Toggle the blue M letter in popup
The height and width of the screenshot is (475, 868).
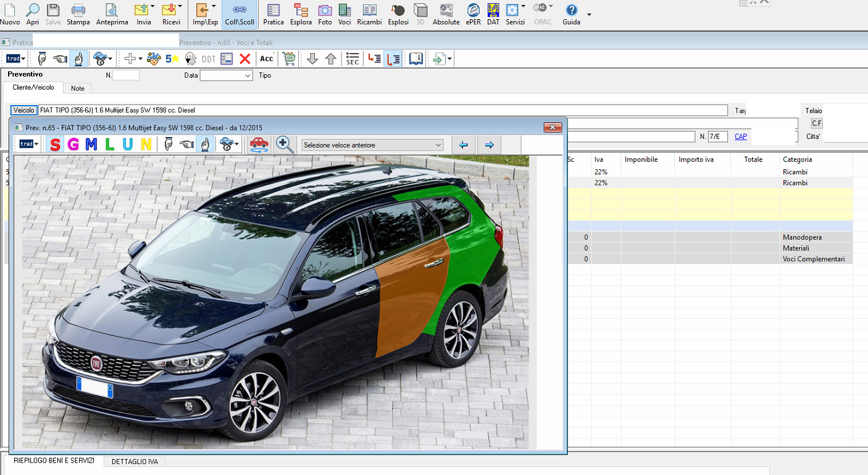pyautogui.click(x=91, y=145)
